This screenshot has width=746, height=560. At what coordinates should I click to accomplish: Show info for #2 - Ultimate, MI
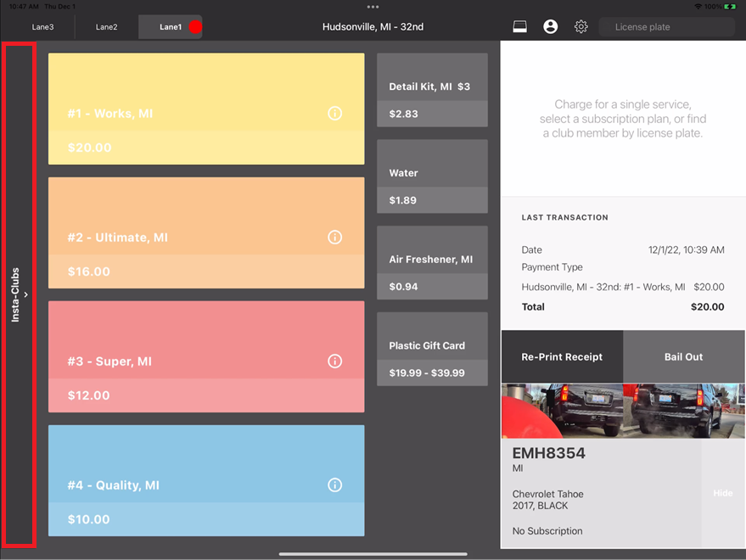coord(335,237)
